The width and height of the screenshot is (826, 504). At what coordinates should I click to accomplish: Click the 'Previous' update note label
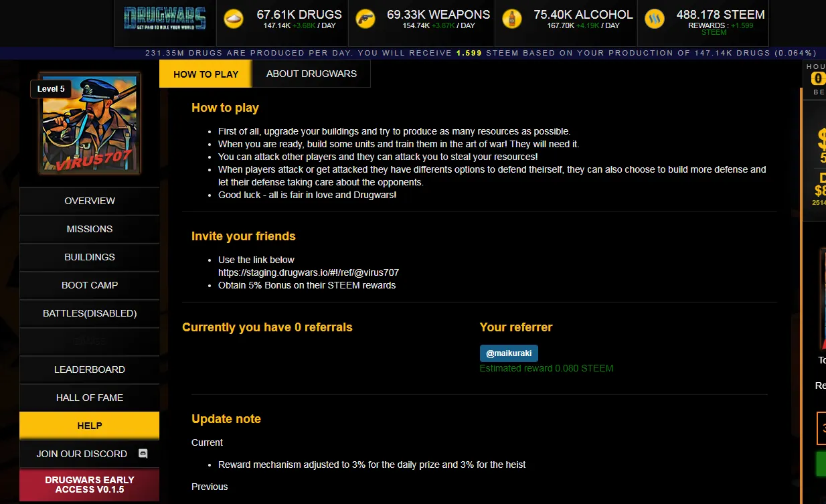[210, 487]
